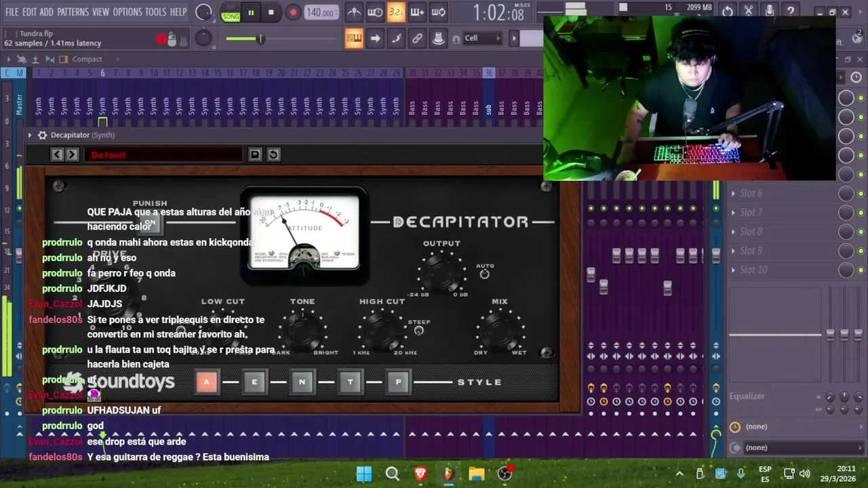Image resolution: width=868 pixels, height=488 pixels.
Task: Open Decapitator plugin settings gear
Action: (x=42, y=135)
